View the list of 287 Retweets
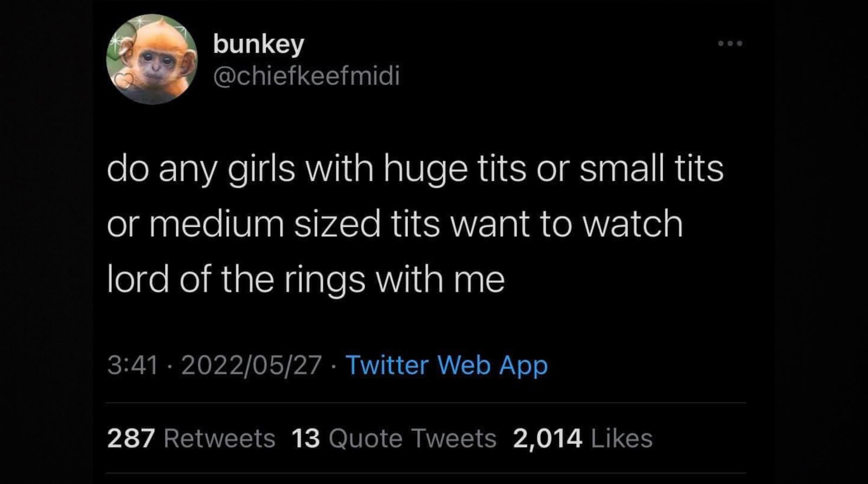This screenshot has height=484, width=868. point(191,438)
